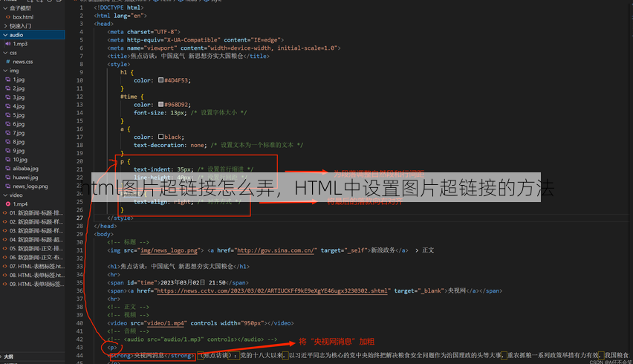The image size is (633, 364).
Task: Collapse the css folder
Action: click(5, 53)
